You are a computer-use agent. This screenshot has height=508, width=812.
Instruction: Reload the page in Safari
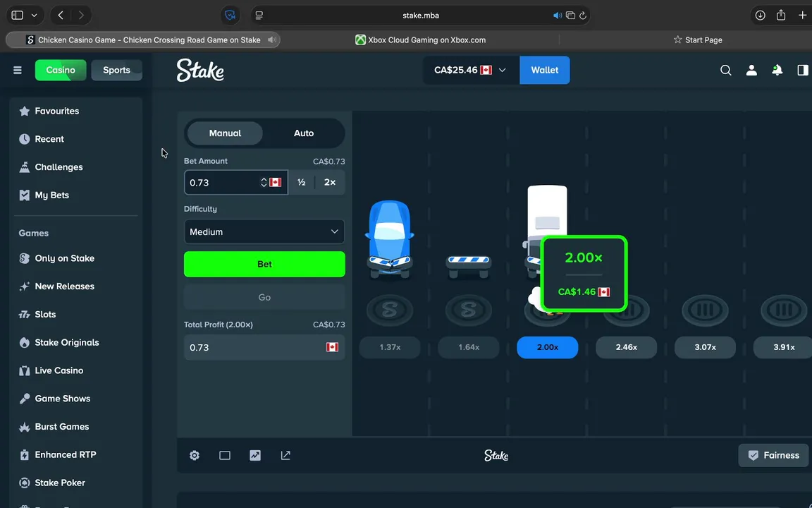(583, 16)
